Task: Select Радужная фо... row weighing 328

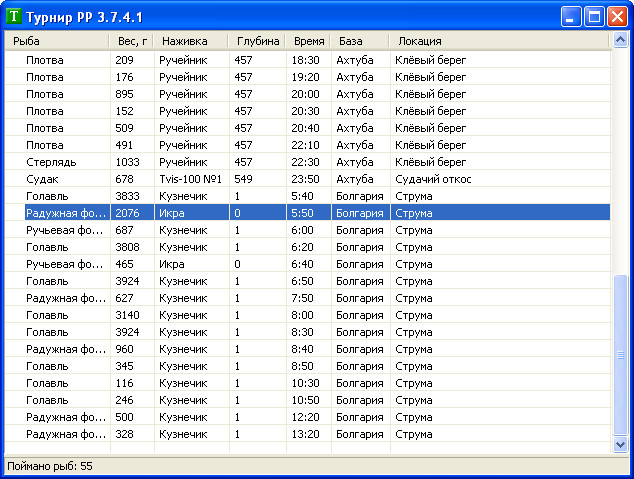Action: (x=308, y=434)
